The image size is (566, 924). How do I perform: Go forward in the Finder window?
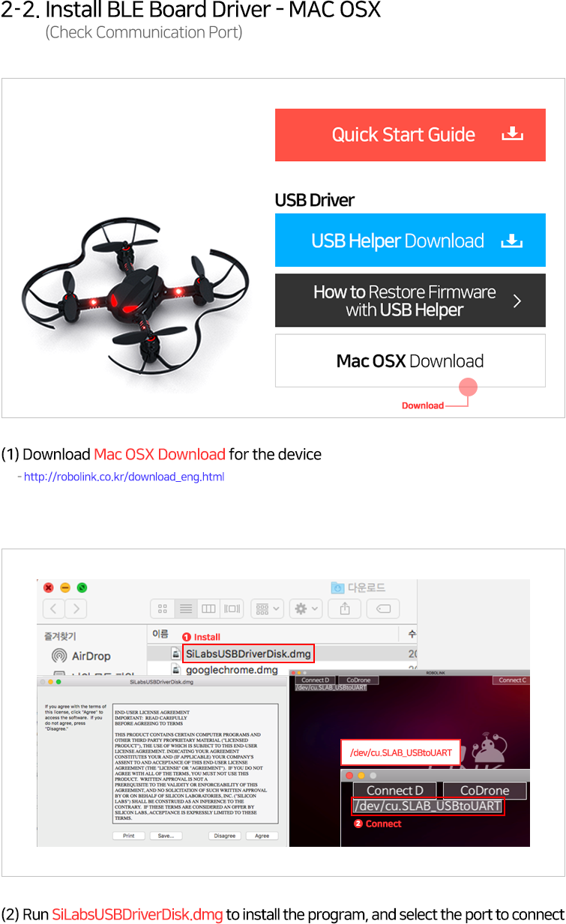point(76,609)
